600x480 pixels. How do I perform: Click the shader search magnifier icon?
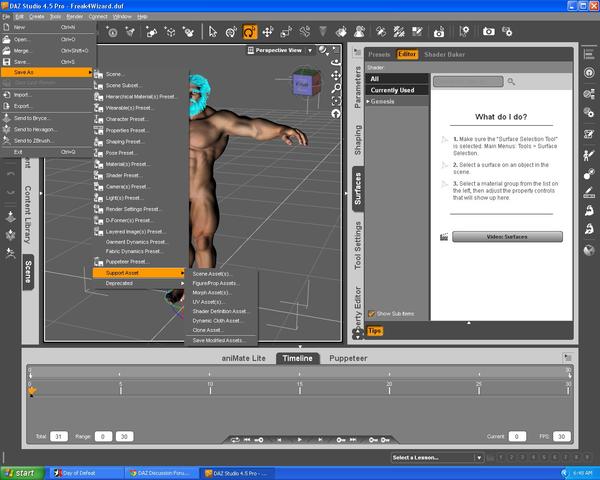click(x=511, y=82)
